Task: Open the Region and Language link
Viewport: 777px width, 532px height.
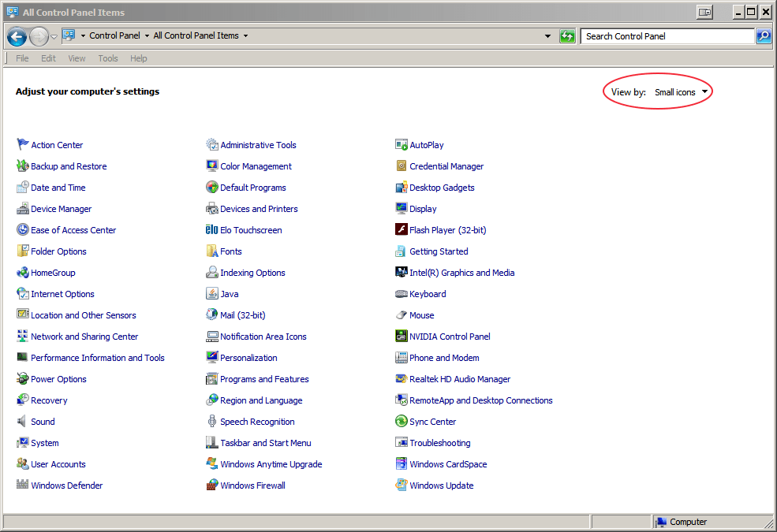Action: 261,400
